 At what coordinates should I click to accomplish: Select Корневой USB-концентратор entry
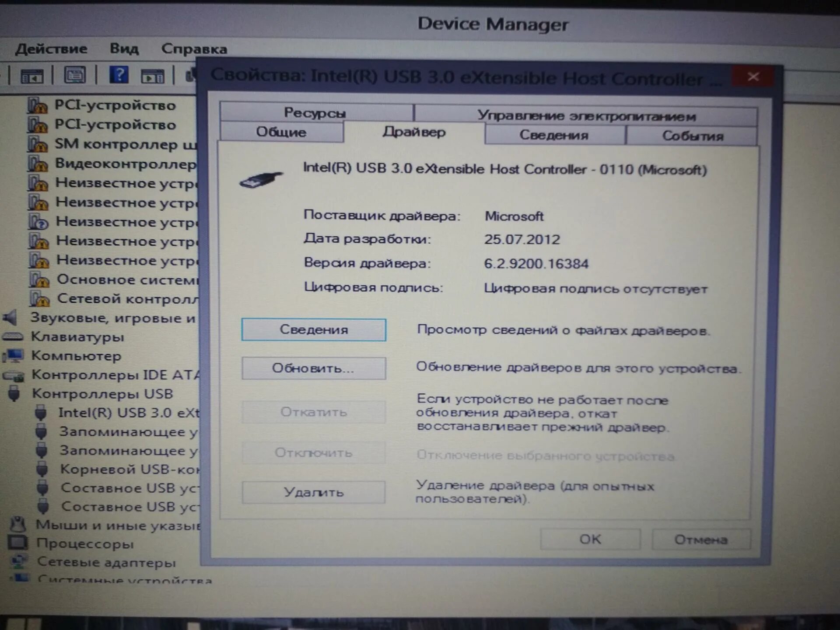129,469
